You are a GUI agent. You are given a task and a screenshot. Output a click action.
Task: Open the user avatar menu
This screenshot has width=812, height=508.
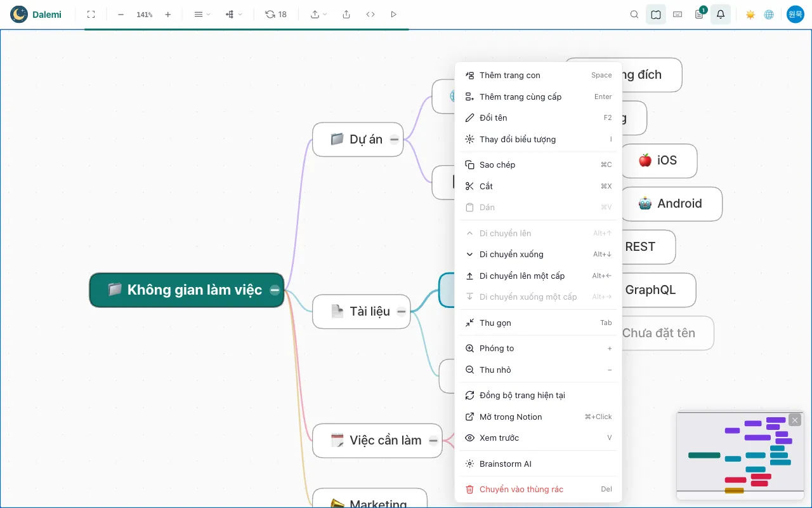[796, 14]
